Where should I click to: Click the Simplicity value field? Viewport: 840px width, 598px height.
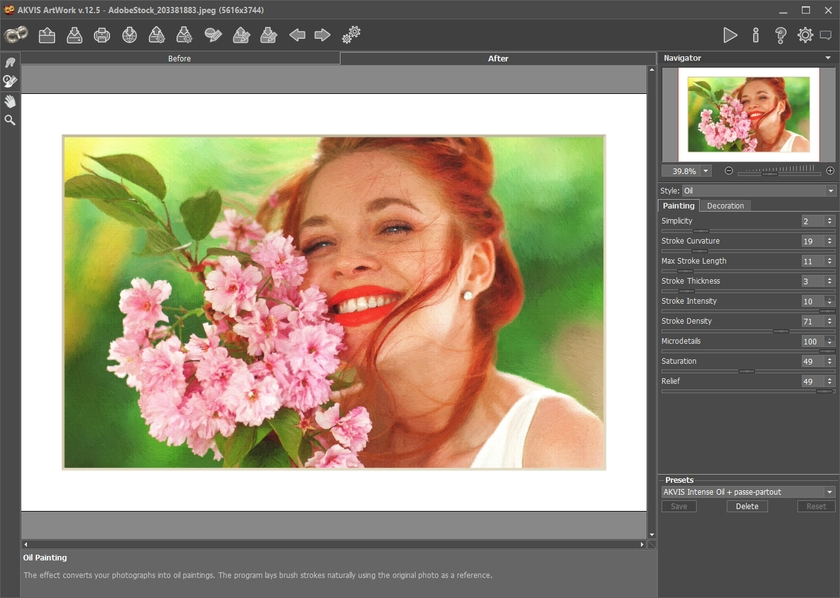(812, 221)
